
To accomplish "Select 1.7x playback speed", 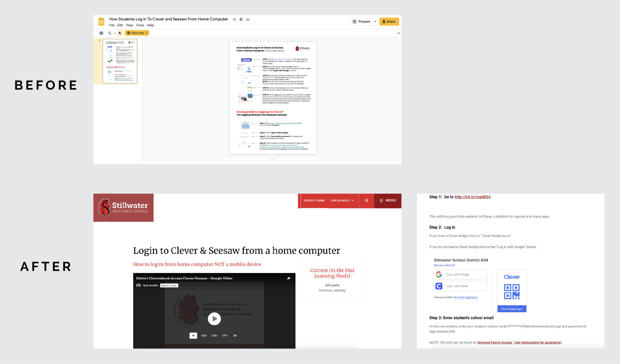I will tap(225, 335).
